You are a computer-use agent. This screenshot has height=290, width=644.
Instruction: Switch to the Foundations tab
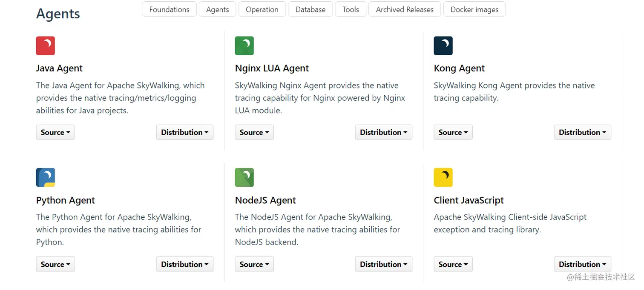tap(169, 9)
